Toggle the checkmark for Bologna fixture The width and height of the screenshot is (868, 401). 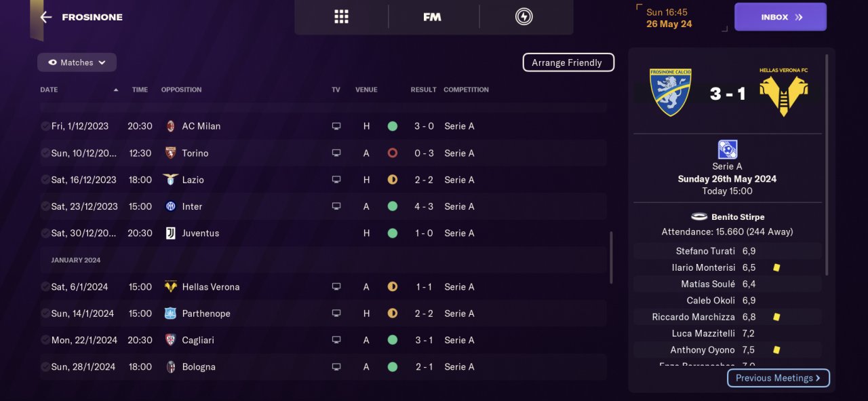pyautogui.click(x=45, y=367)
